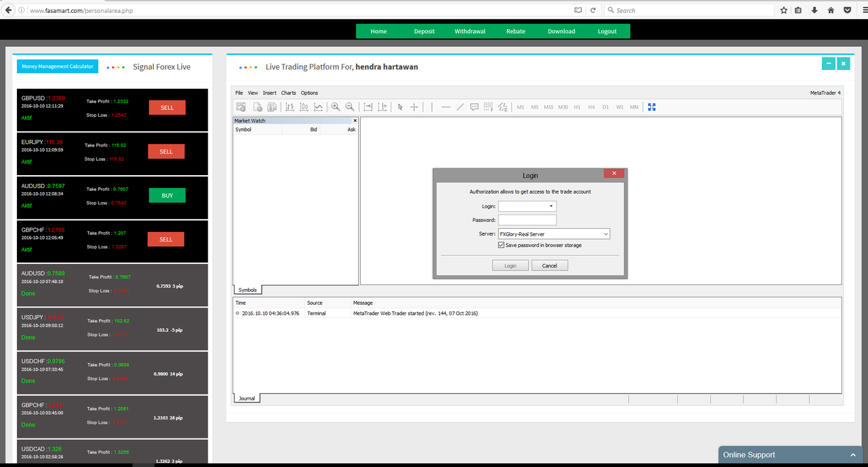The width and height of the screenshot is (868, 467).
Task: Expand the Online Support chat chevron
Action: 853,455
